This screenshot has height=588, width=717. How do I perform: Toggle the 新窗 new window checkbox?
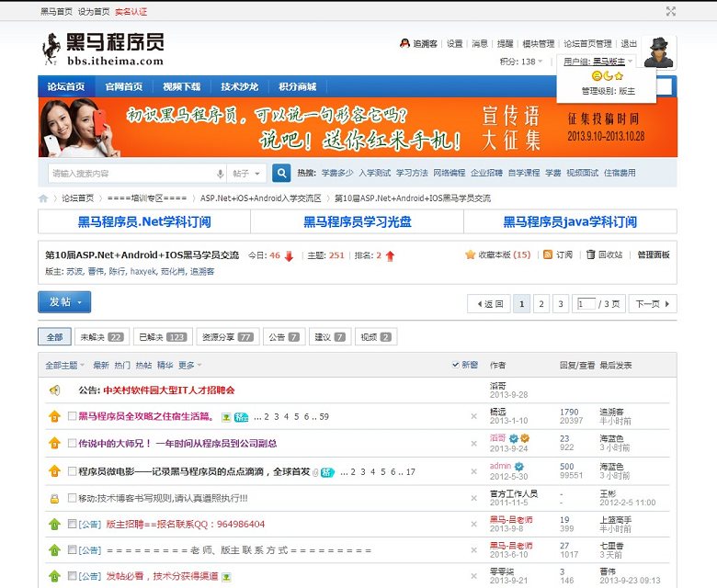456,365
